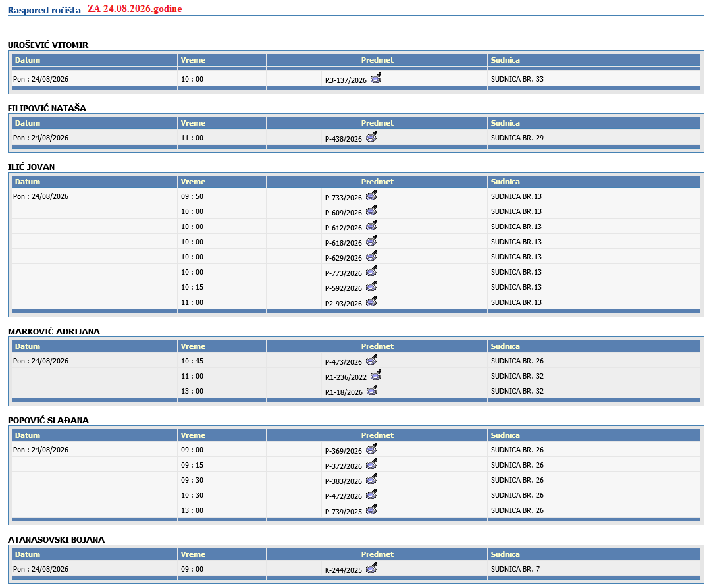Click judge name POPOVIĆ SLAĐANA
709x588 pixels.
click(x=48, y=421)
